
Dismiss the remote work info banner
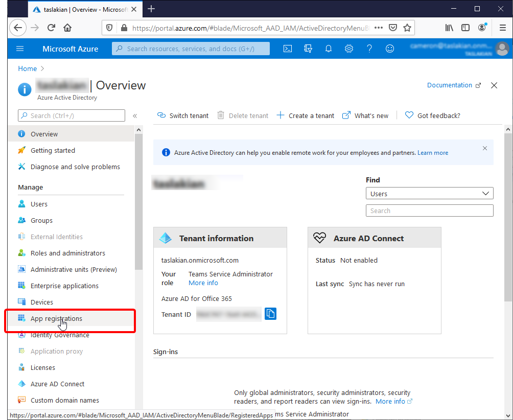click(x=485, y=148)
